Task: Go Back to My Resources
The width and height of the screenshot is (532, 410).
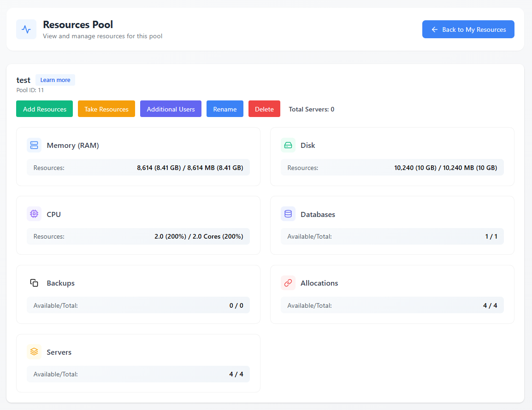Action: click(x=468, y=29)
